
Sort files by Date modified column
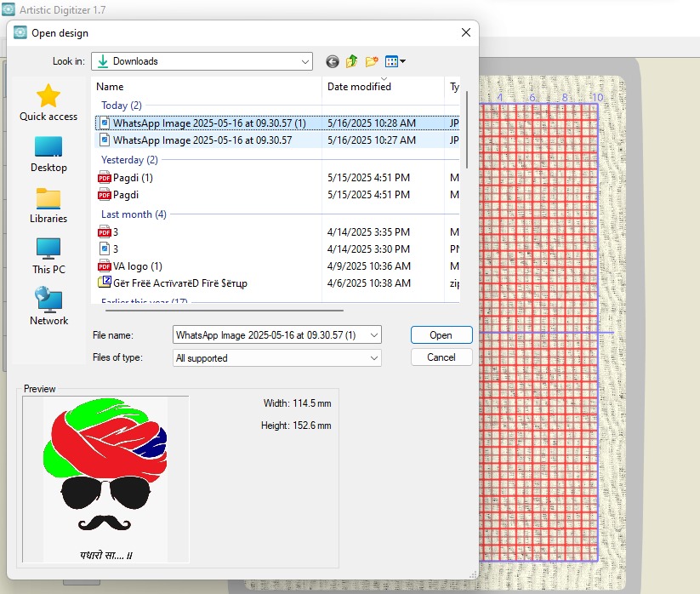[383, 87]
